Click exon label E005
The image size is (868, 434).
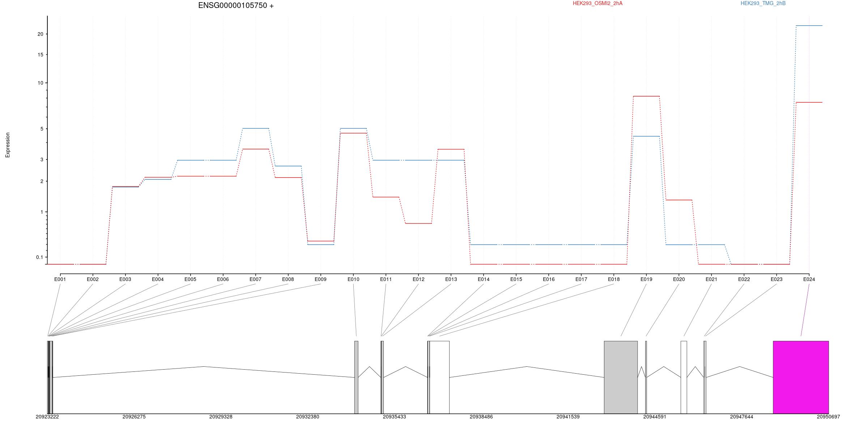(190, 279)
